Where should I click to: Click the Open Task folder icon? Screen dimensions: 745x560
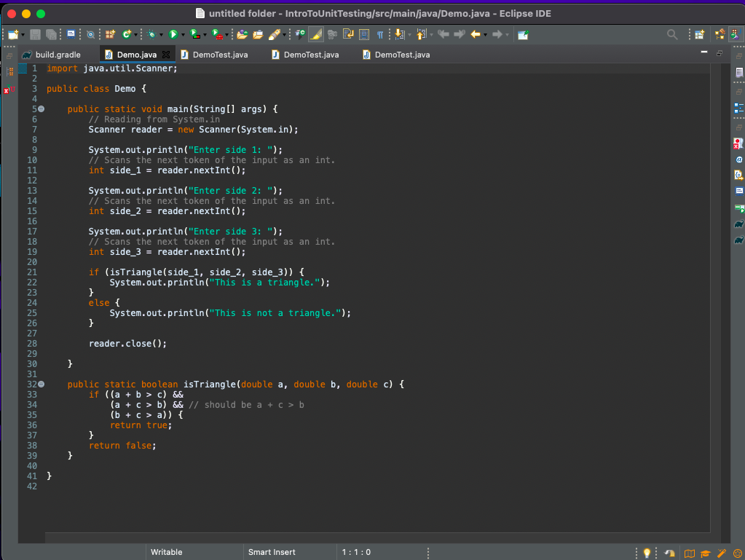point(258,34)
